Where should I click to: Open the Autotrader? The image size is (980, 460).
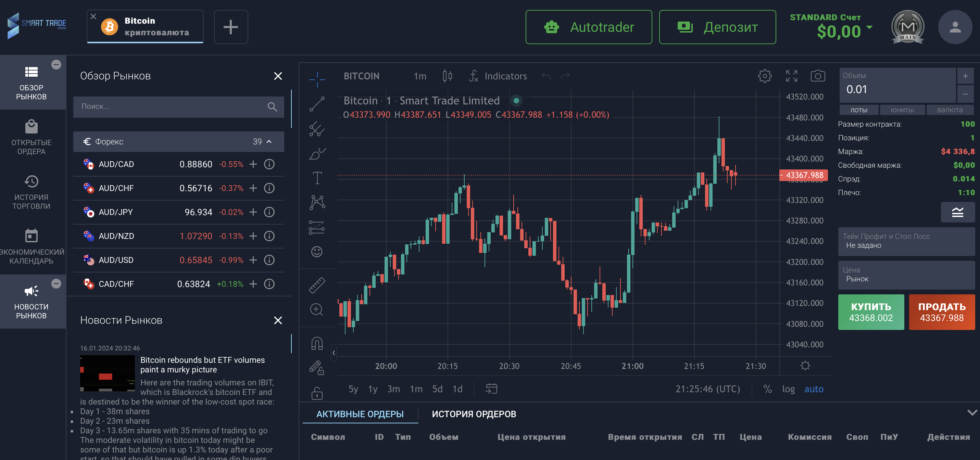(589, 27)
